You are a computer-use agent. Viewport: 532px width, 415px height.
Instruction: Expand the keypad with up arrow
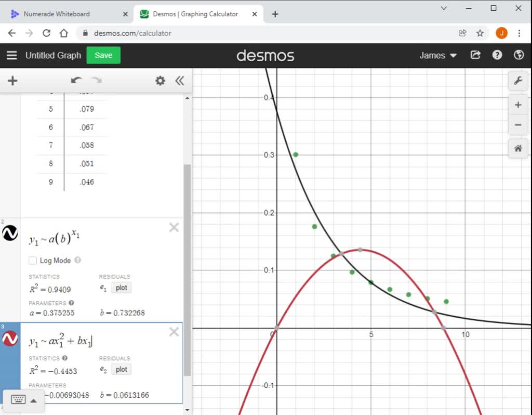pyautogui.click(x=33, y=401)
